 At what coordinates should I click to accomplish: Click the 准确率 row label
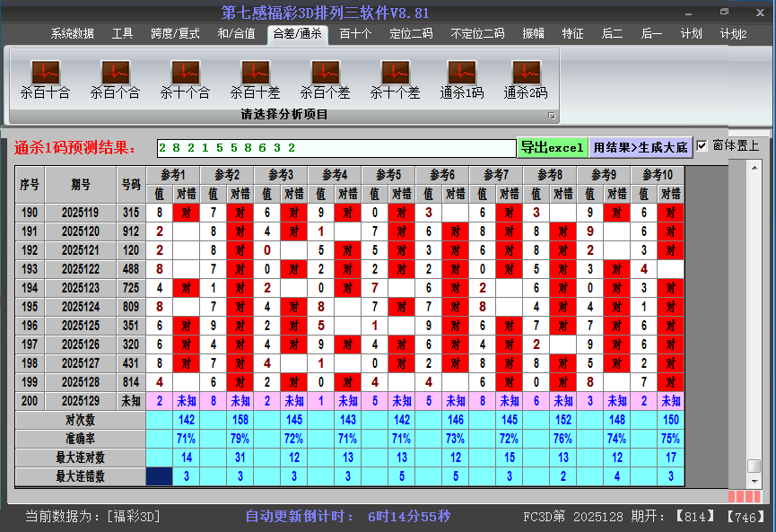point(80,439)
